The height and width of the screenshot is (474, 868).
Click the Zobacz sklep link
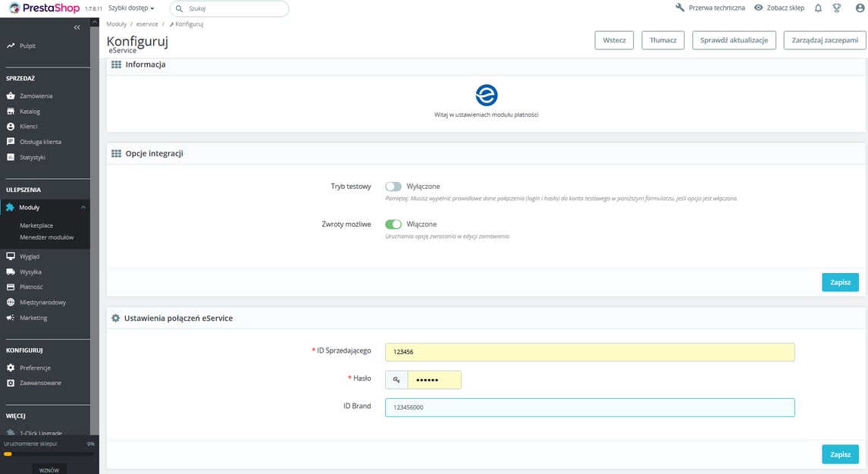pyautogui.click(x=785, y=8)
